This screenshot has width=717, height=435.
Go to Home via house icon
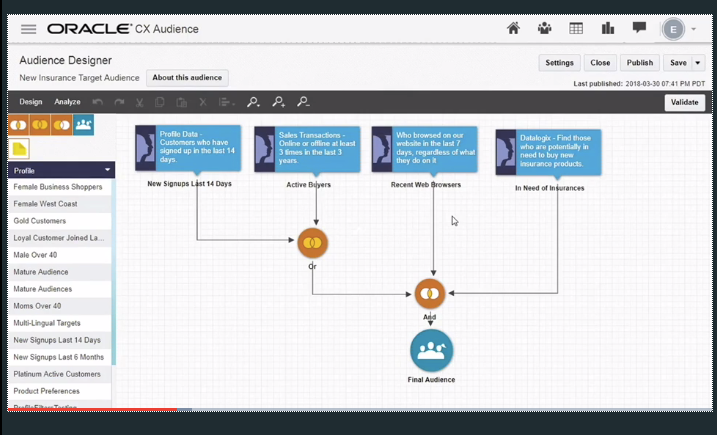coord(513,29)
